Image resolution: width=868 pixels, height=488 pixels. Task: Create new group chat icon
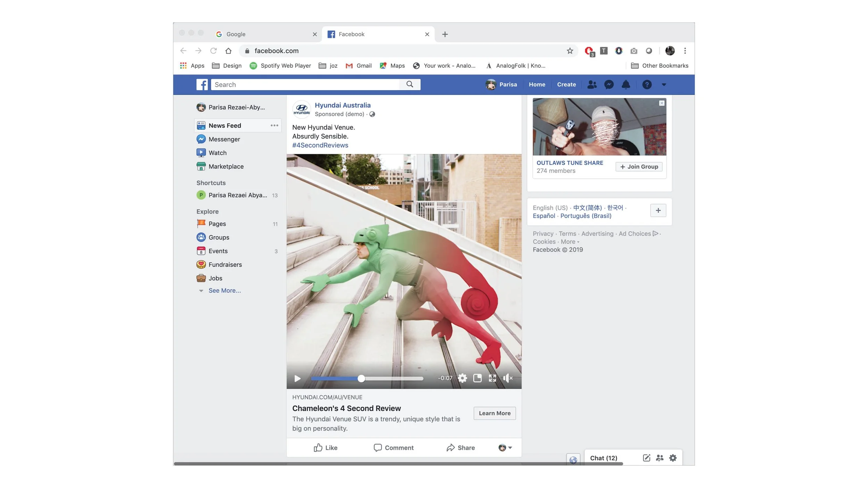[x=660, y=458]
